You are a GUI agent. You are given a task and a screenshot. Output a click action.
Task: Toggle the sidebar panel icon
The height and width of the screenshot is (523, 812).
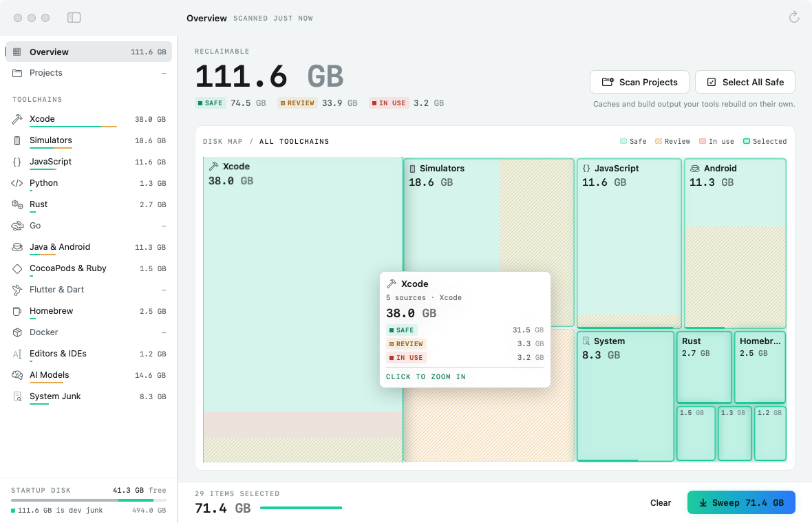(74, 18)
